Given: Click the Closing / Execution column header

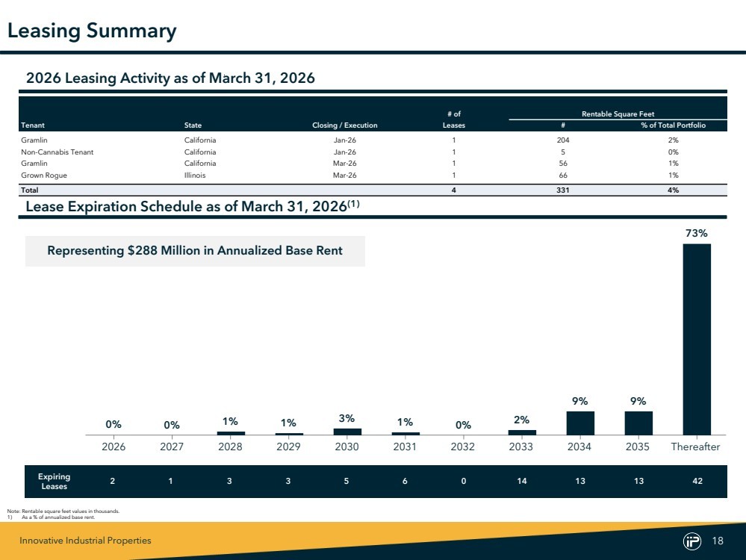Looking at the screenshot, I should click(x=344, y=125).
